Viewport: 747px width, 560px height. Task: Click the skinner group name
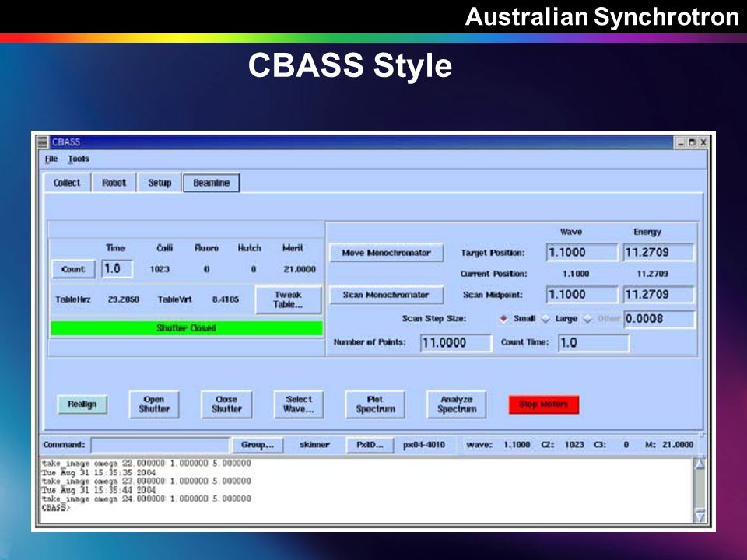[314, 445]
